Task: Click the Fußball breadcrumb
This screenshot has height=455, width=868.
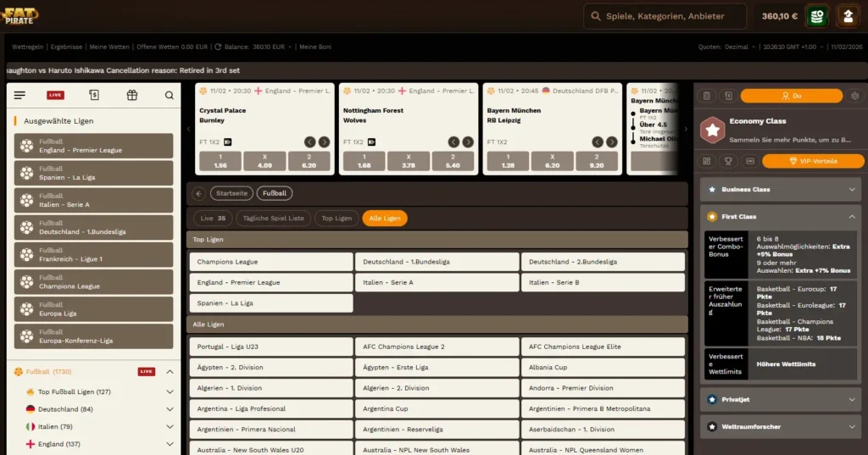Action: pyautogui.click(x=275, y=193)
